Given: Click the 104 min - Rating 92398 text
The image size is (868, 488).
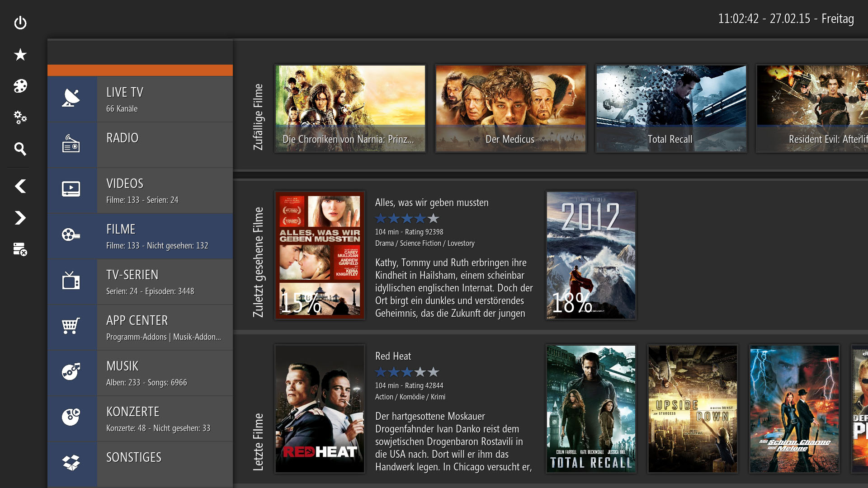Looking at the screenshot, I should (x=409, y=232).
